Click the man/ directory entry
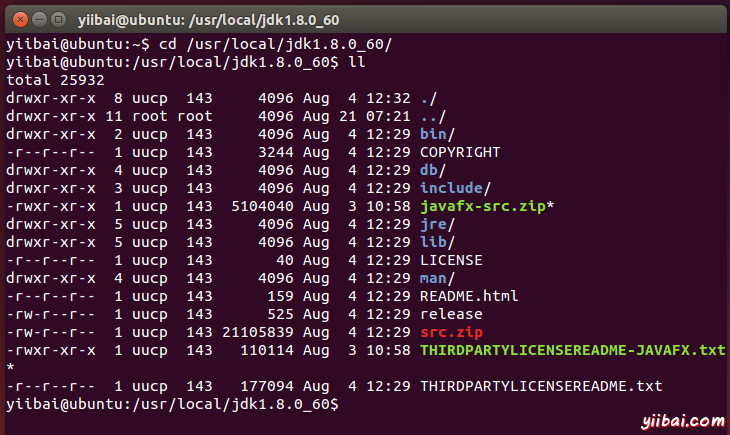Viewport: 730px width, 435px height. pyautogui.click(x=436, y=278)
